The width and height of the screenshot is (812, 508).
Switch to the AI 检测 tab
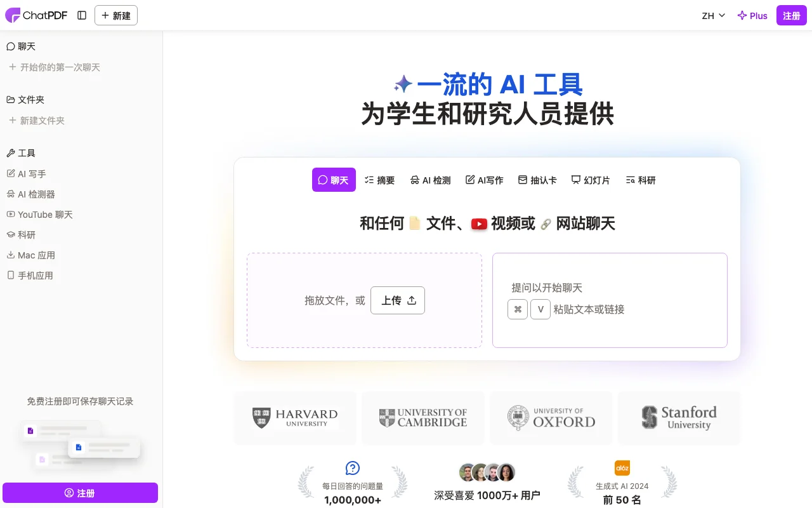tap(430, 180)
